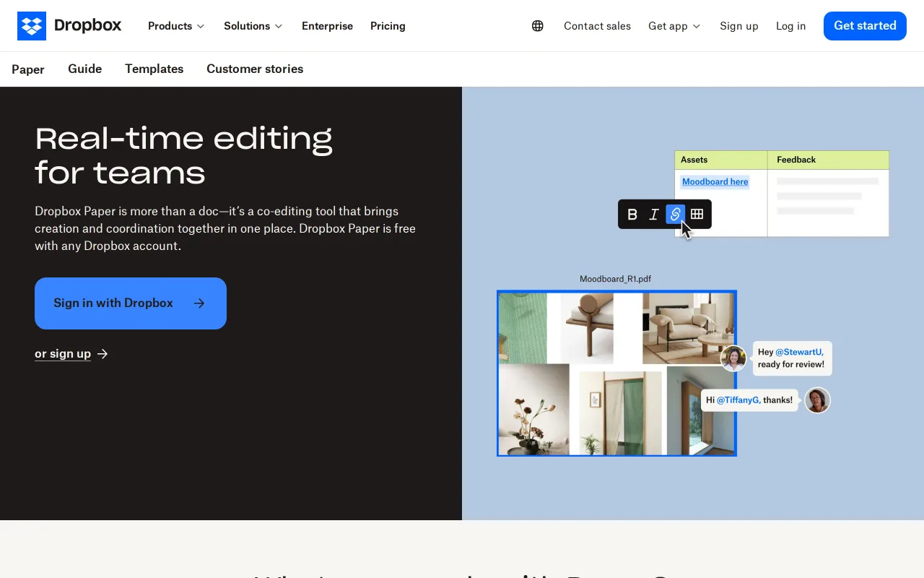This screenshot has width=924, height=578.
Task: Click the Get started button
Action: pyautogui.click(x=865, y=26)
